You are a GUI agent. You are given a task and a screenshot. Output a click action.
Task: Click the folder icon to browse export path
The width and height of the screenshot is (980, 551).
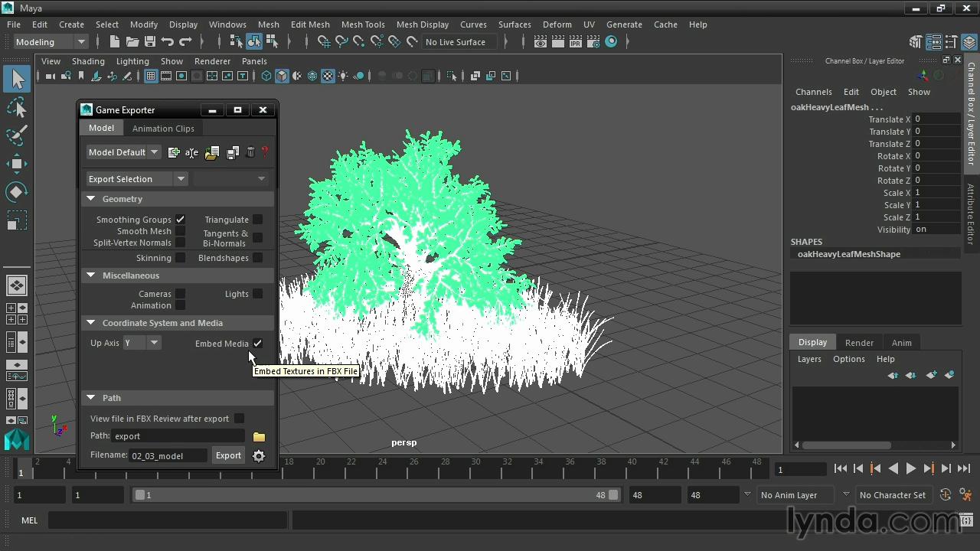(x=259, y=436)
